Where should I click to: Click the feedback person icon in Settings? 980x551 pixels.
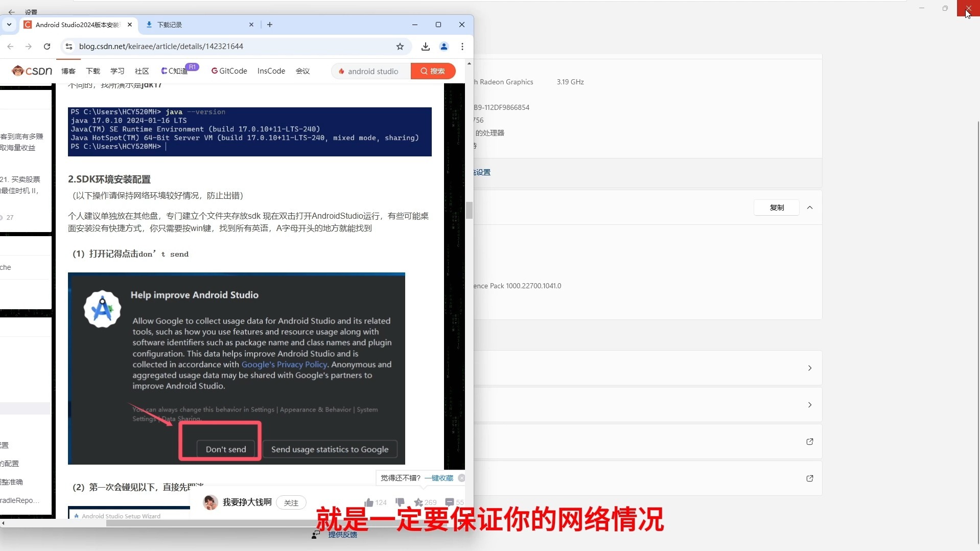click(x=316, y=535)
